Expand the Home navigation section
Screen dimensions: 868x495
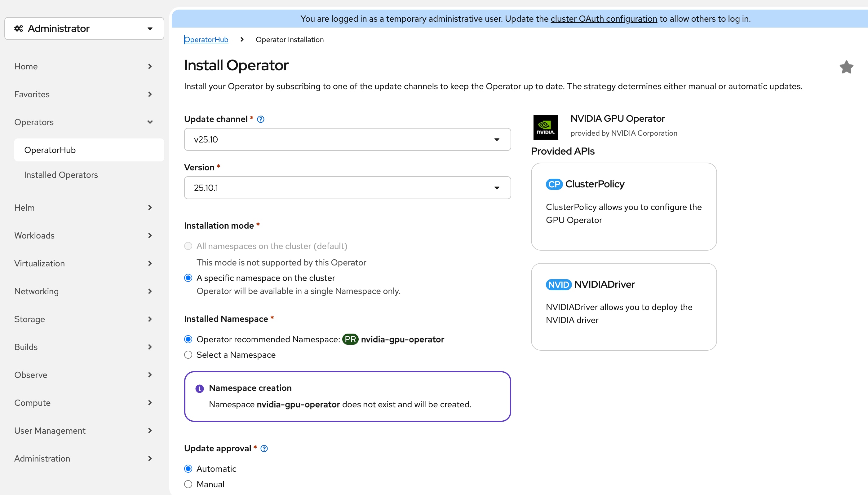coord(84,66)
